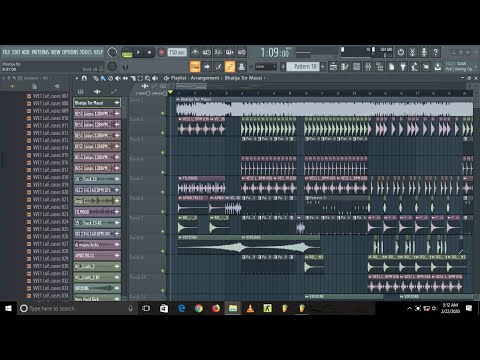This screenshot has width=480, height=360.
Task: Select the Bhatija Tor Mausi picker clip
Action: coord(97,103)
